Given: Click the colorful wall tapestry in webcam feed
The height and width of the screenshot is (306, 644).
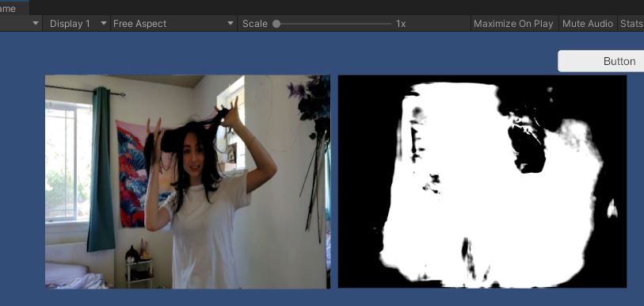Looking at the screenshot, I should [x=132, y=174].
